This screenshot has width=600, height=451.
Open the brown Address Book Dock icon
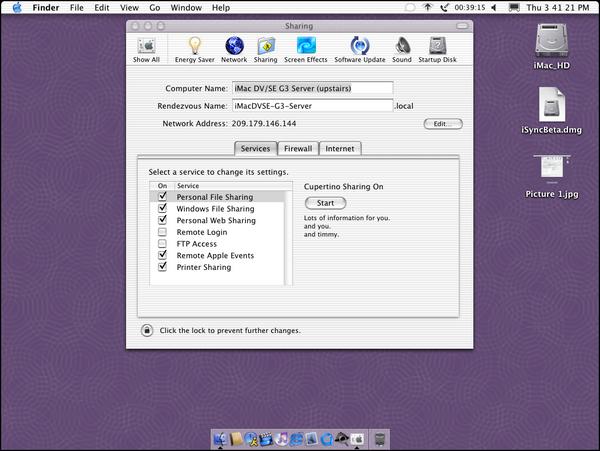tap(236, 439)
